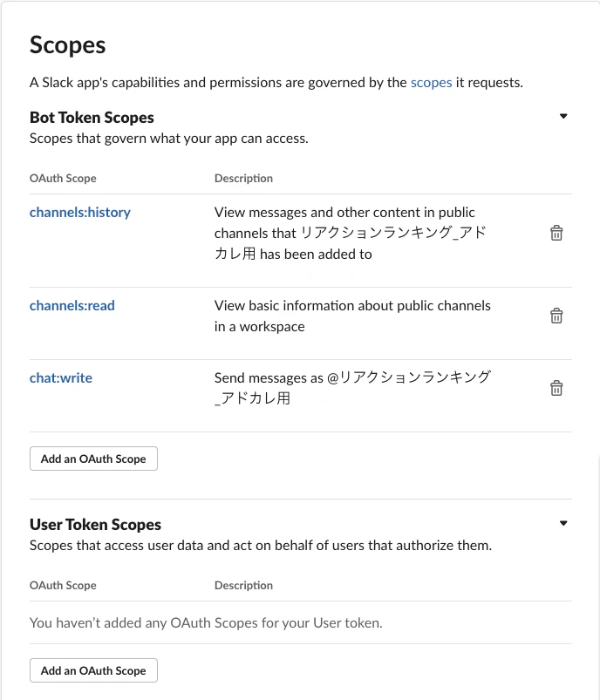This screenshot has width=600, height=700.
Task: Add an OAuth Scope for Bot Token
Action: 93,459
